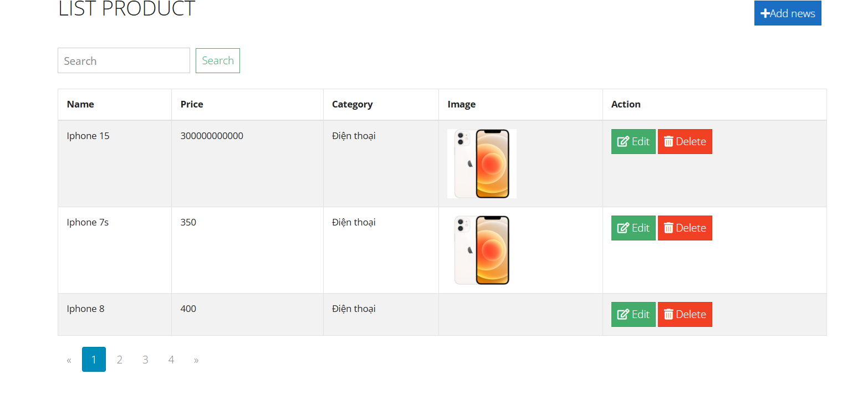Screen dimensions: 868x415
Task: Click trash icon for Iphone 8
Action: 668,314
